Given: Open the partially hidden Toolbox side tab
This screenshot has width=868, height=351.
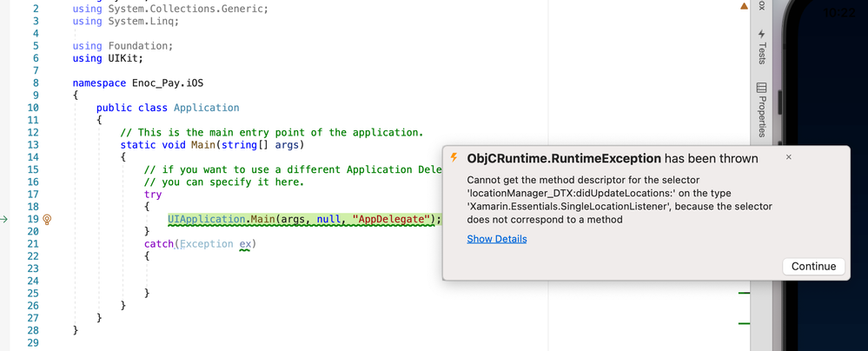Looking at the screenshot, I should [x=762, y=5].
